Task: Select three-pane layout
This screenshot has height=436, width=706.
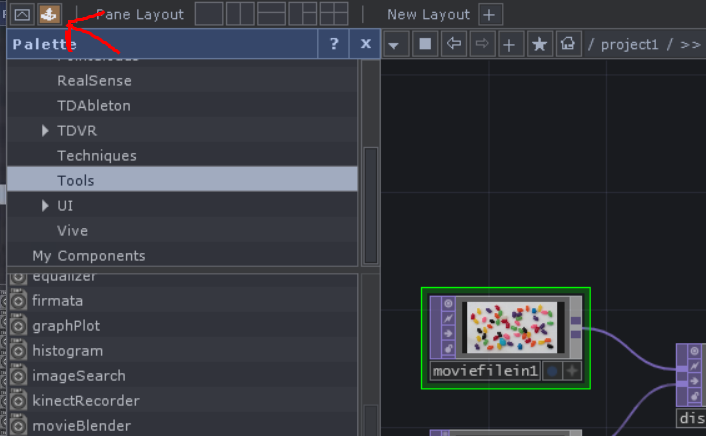Action: 303,14
